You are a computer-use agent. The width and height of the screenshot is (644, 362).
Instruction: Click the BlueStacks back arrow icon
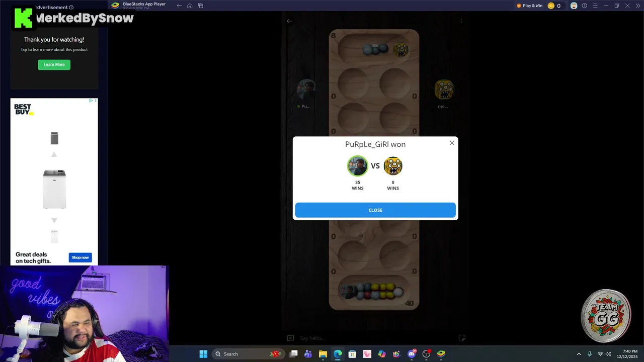click(179, 6)
